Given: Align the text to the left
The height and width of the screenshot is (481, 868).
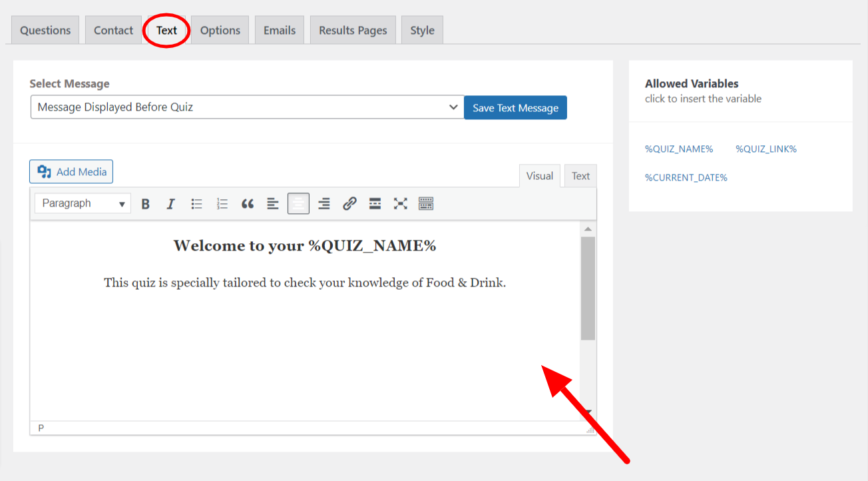Looking at the screenshot, I should [272, 203].
